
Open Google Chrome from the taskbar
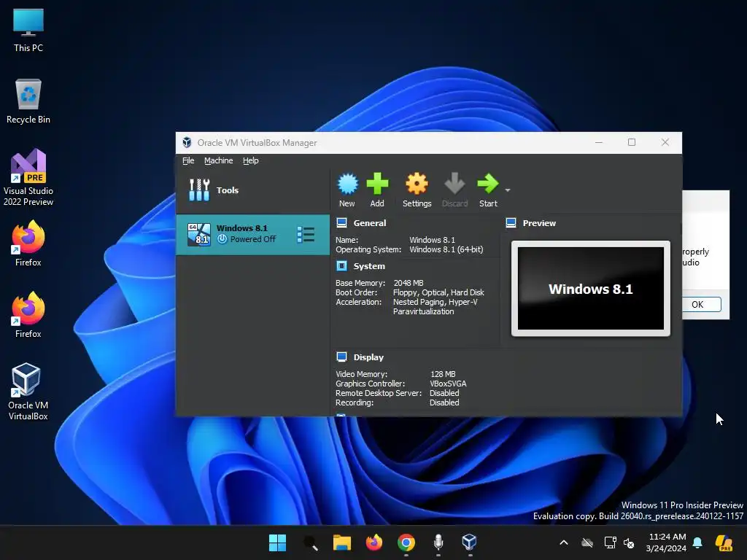click(406, 542)
